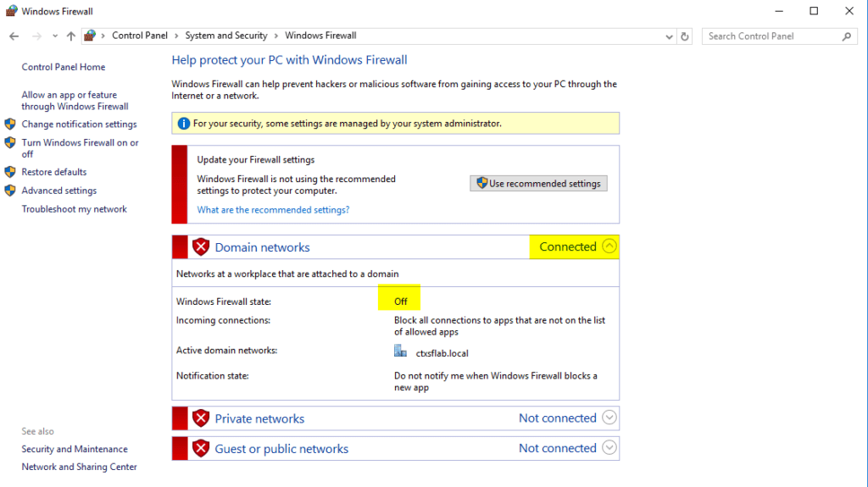Click shield icon beside Restore defaults
868x487 pixels.
pos(10,172)
